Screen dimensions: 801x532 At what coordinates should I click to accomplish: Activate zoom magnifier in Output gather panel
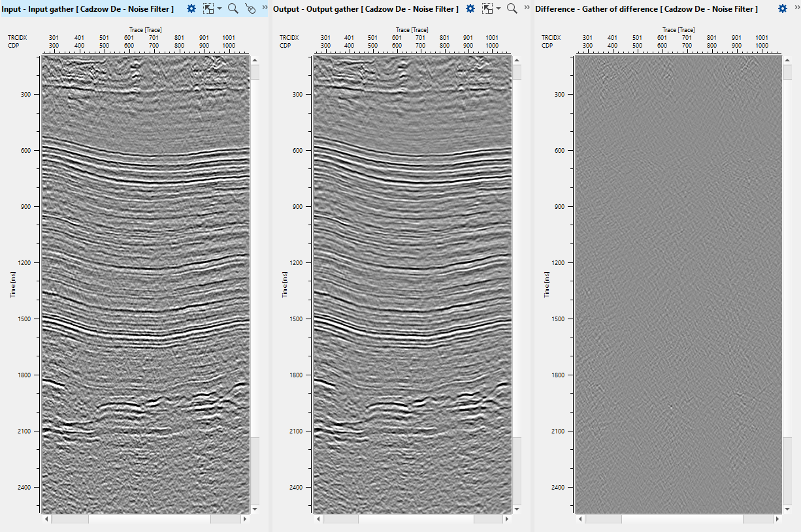tap(512, 8)
